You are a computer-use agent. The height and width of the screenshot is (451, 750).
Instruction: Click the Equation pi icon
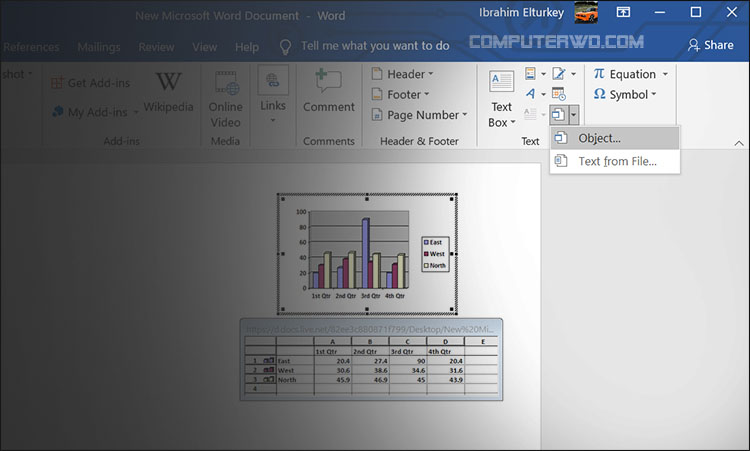(x=599, y=74)
